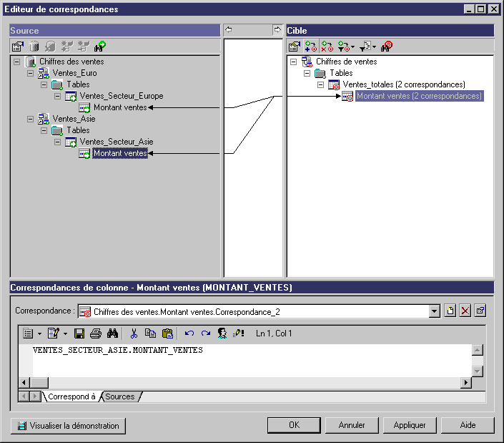This screenshot has height=443, width=504.
Task: Click the save floppy disk icon
Action: pyautogui.click(x=79, y=334)
